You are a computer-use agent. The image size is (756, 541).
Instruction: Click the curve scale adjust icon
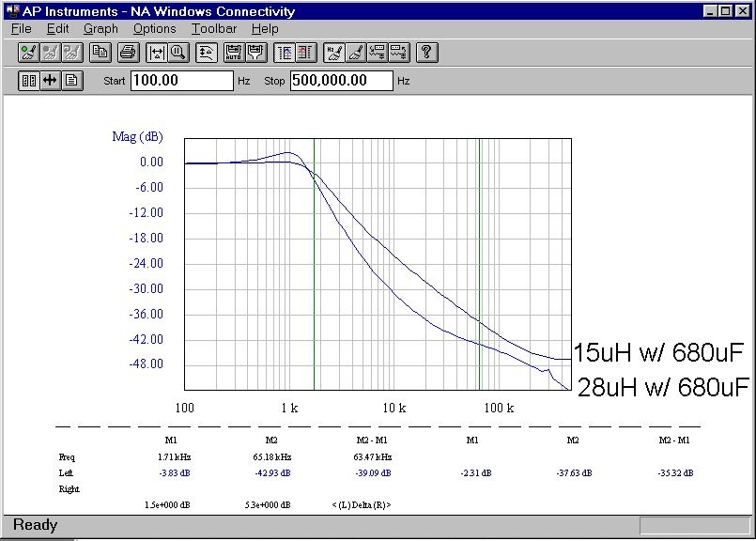pos(207,53)
